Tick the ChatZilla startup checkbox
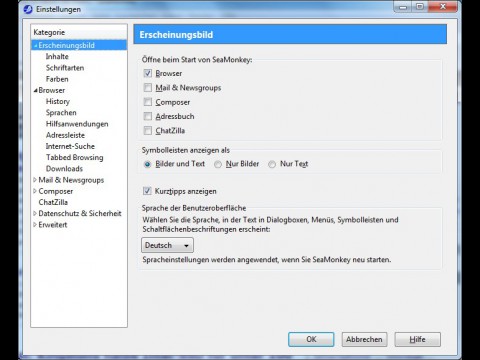The width and height of the screenshot is (480, 360). pyautogui.click(x=148, y=131)
